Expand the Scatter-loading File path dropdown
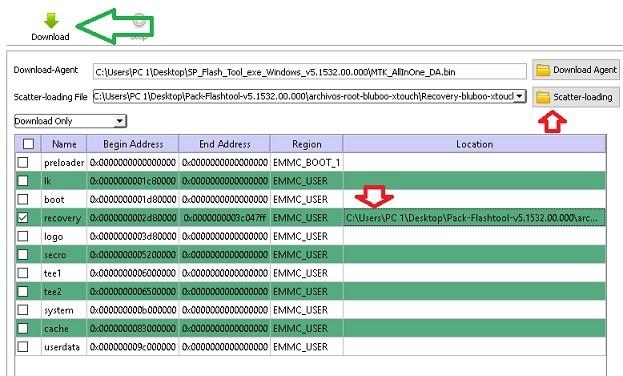This screenshot has width=623, height=376. point(519,96)
